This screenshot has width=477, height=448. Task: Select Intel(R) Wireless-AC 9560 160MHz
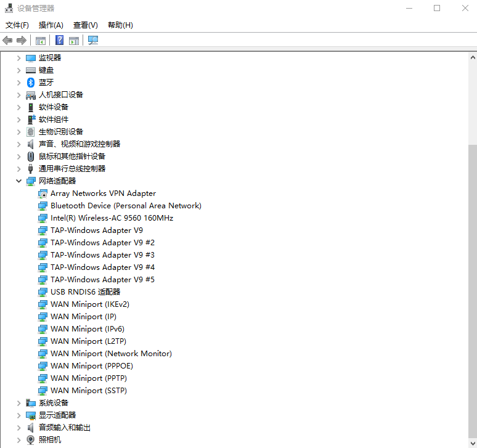tap(112, 218)
